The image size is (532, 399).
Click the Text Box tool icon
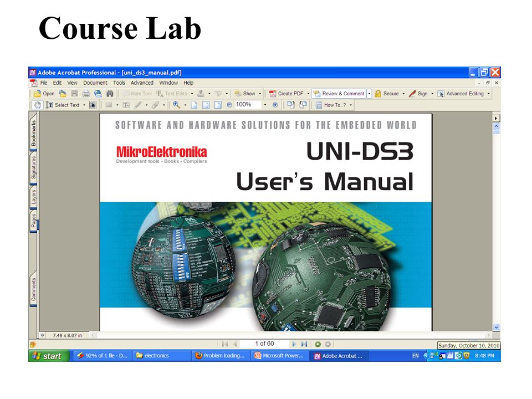click(x=126, y=105)
